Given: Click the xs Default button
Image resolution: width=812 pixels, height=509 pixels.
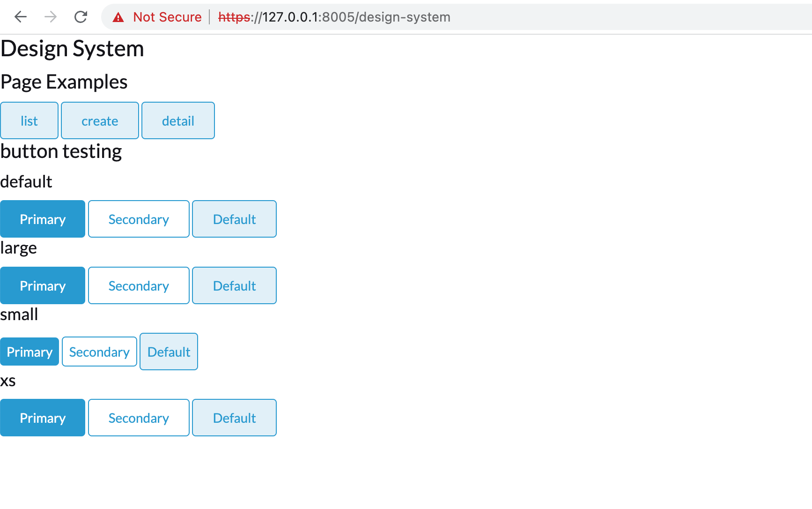Looking at the screenshot, I should 234,418.
